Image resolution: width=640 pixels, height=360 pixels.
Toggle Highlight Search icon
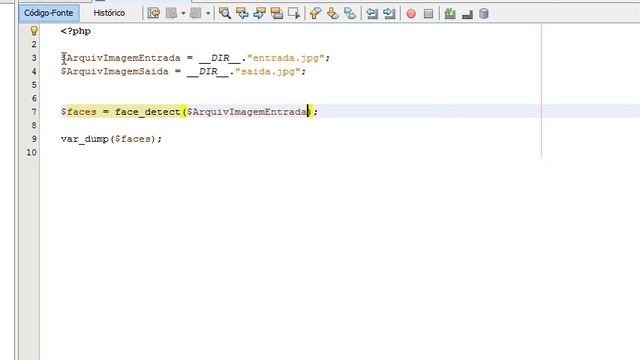point(277,13)
